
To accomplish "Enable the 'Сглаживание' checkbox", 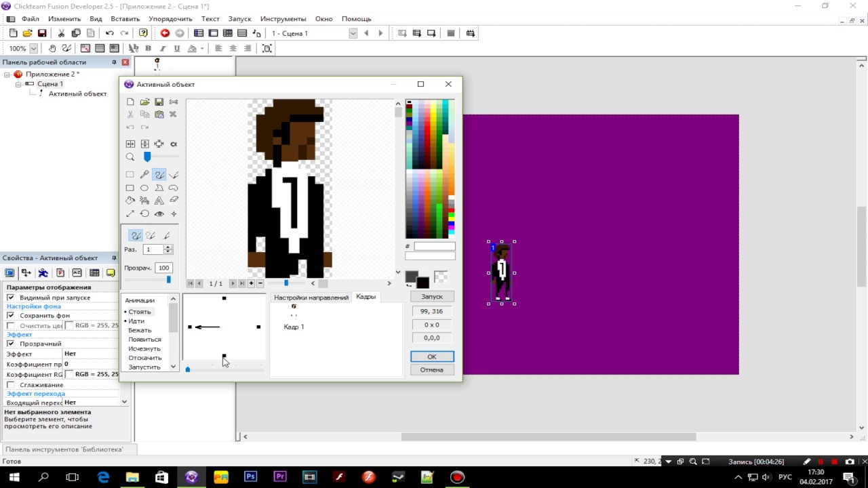I will (x=10, y=385).
